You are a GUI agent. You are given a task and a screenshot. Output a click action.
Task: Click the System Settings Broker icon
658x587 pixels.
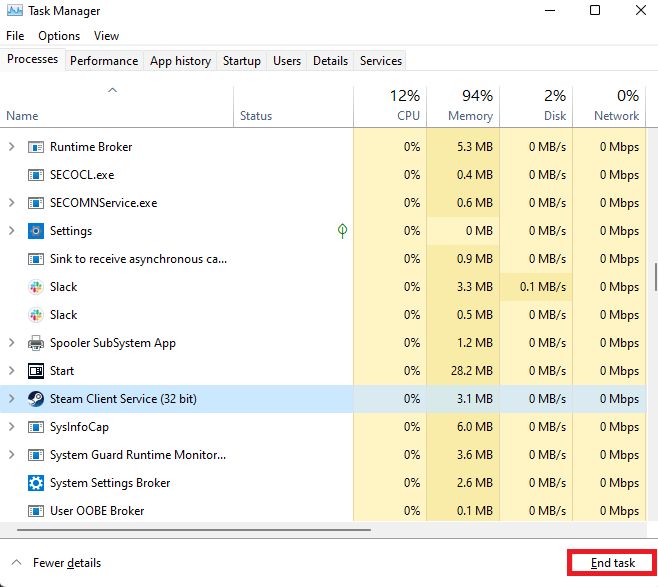pyautogui.click(x=35, y=483)
